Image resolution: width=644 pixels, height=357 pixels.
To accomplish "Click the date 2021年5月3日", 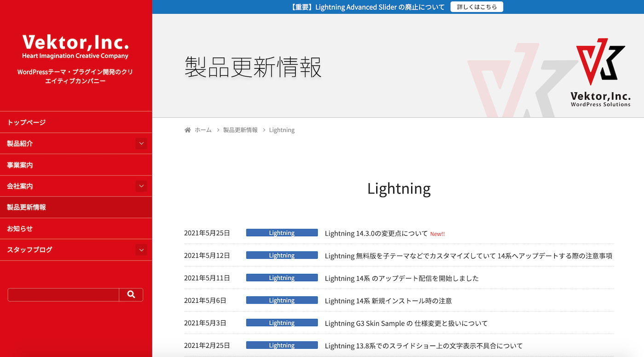I will click(x=205, y=323).
